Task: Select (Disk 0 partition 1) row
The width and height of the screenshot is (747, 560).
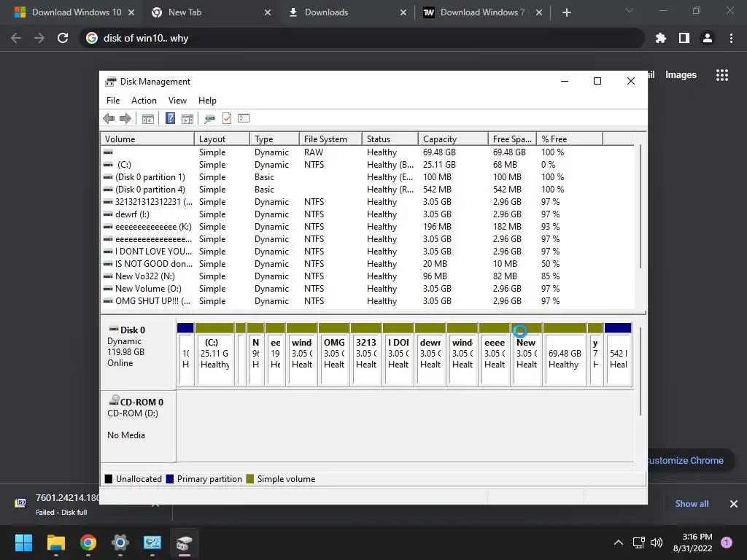Action: pyautogui.click(x=367, y=177)
